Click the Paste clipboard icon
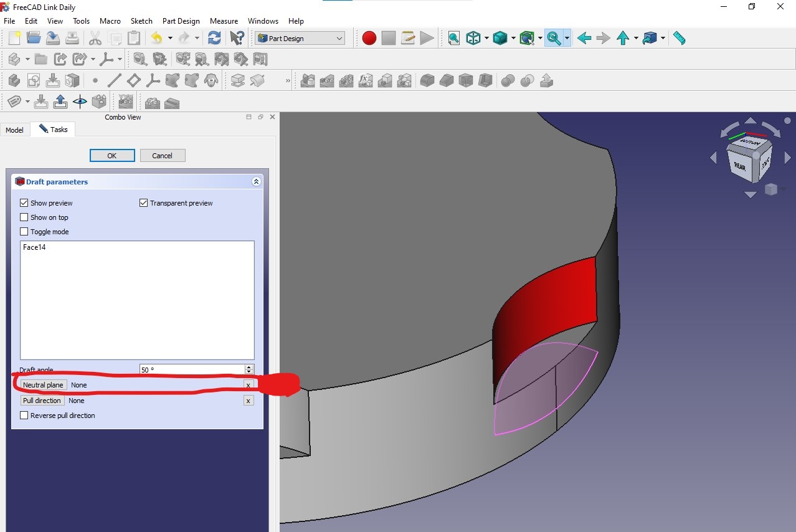The width and height of the screenshot is (796, 532). (133, 38)
